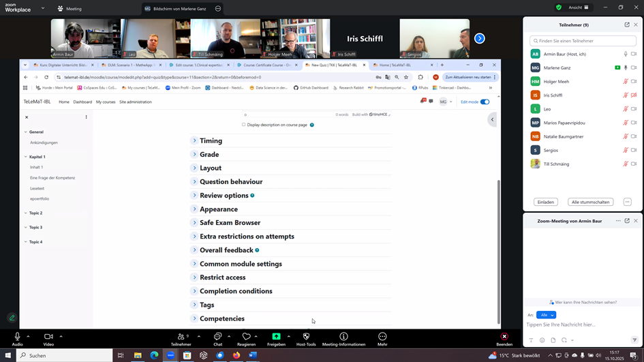This screenshot has height=362, width=644.
Task: Open the Chat icon in the Zoom toolbar
Action: pyautogui.click(x=217, y=337)
